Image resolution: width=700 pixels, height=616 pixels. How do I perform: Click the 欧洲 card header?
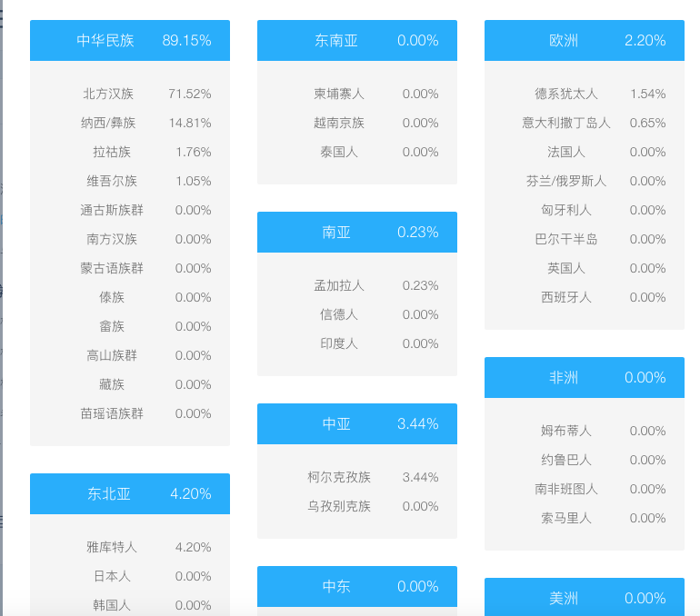click(x=584, y=40)
